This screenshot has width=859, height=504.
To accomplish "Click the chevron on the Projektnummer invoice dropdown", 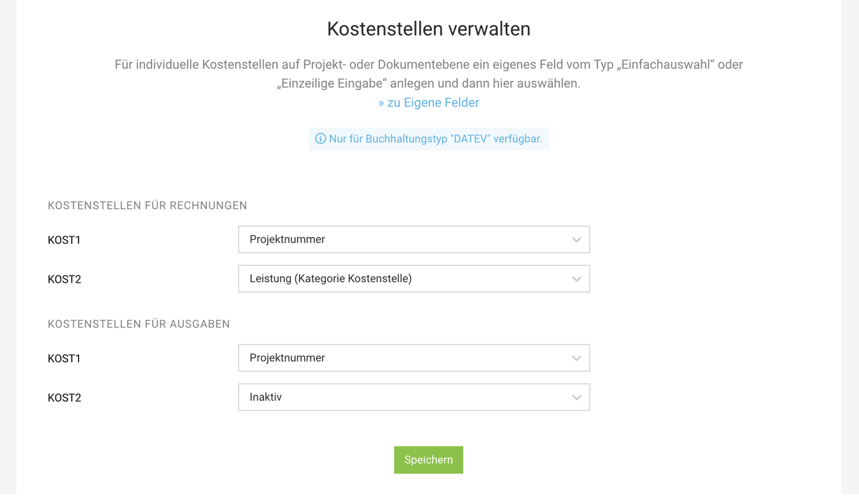I will [x=576, y=239].
